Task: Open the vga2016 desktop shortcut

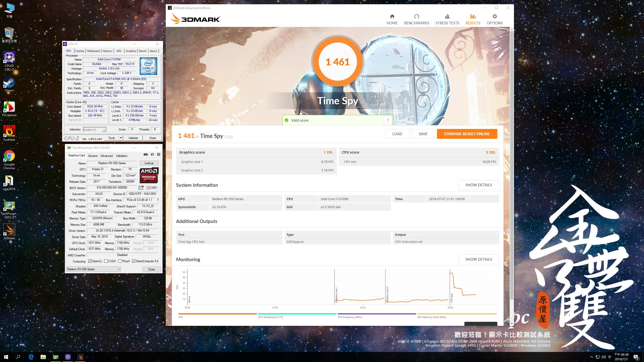Action: pyautogui.click(x=9, y=183)
